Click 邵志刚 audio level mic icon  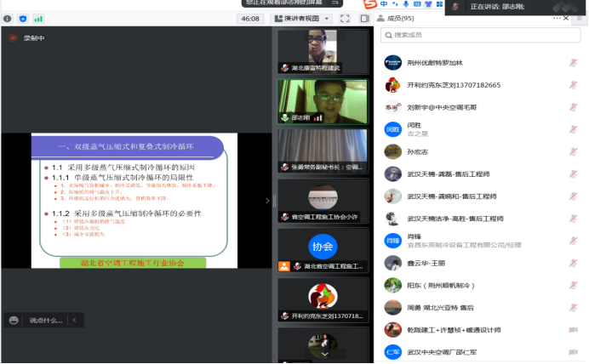click(x=285, y=118)
